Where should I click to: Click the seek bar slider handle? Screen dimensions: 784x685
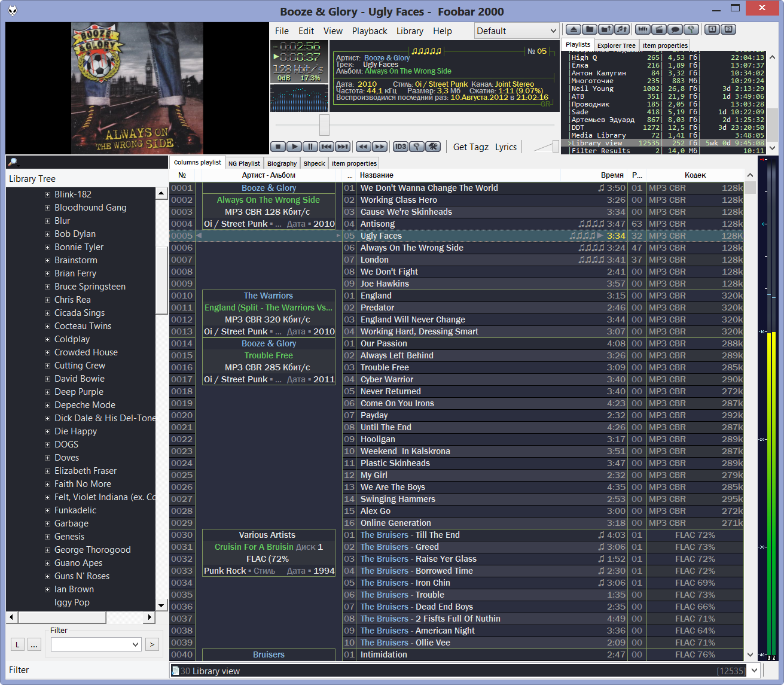[324, 125]
